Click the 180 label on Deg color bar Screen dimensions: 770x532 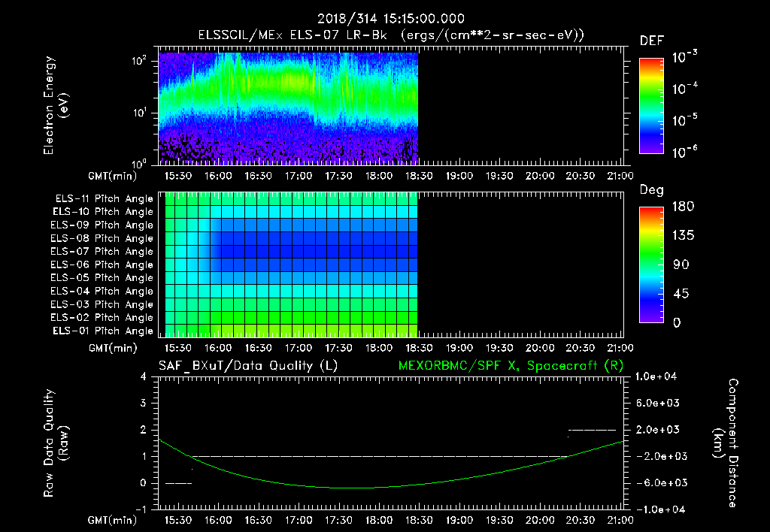pos(683,207)
